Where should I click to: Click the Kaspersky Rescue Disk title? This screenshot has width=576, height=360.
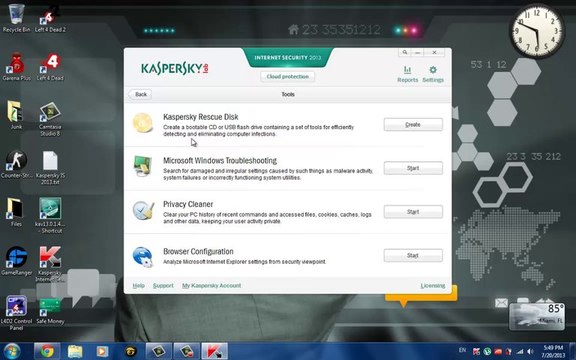[x=201, y=117]
